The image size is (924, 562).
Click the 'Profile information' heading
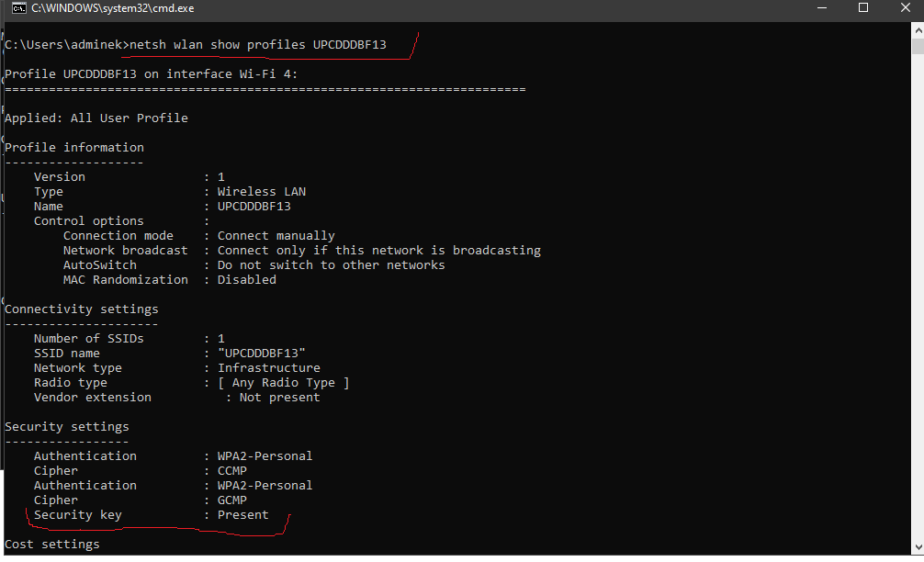pos(74,147)
